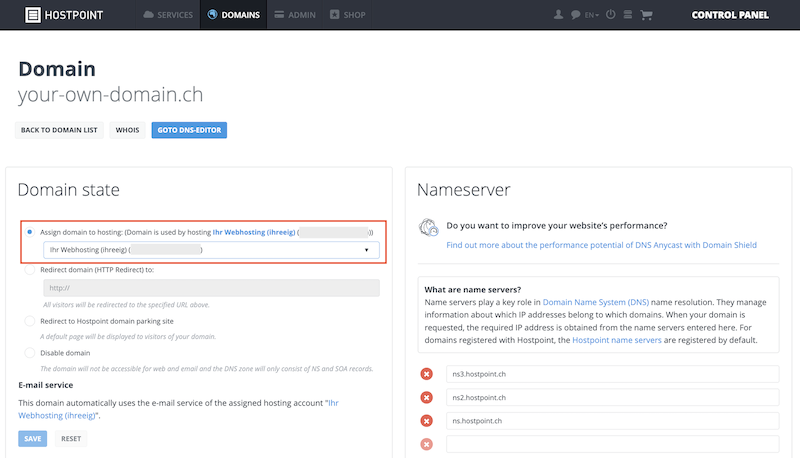
Task: Click the your-own-domain.ch domain title
Action: tap(111, 95)
